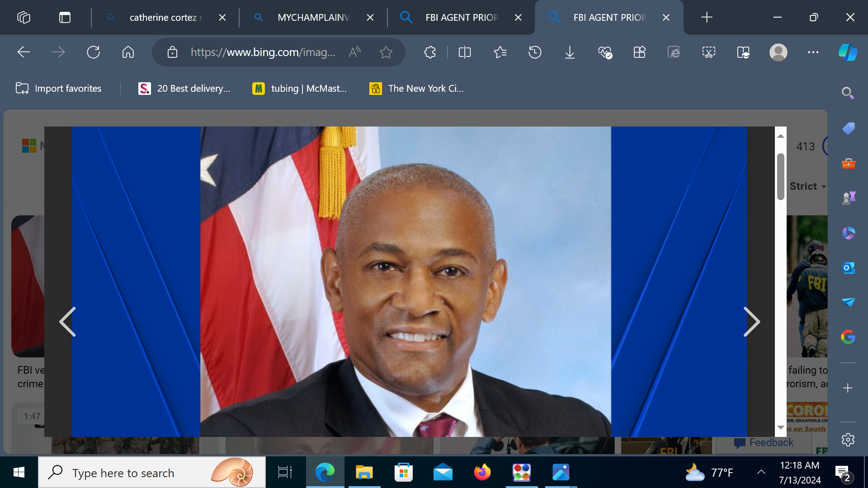The height and width of the screenshot is (488, 868).
Task: Open Settings and more menu
Action: click(813, 52)
